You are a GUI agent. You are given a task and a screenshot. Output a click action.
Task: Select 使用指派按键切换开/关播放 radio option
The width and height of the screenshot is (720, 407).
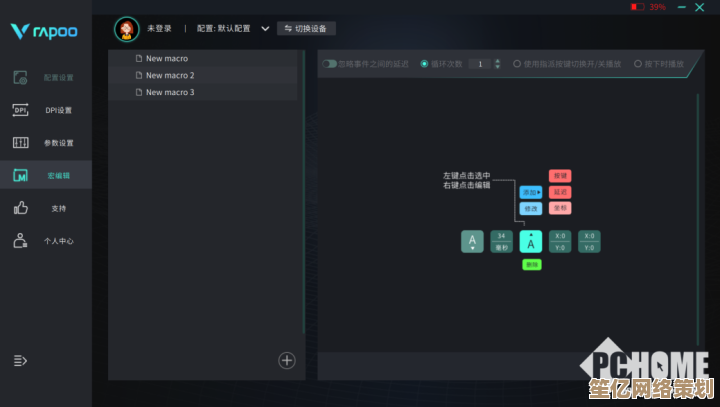(x=517, y=64)
